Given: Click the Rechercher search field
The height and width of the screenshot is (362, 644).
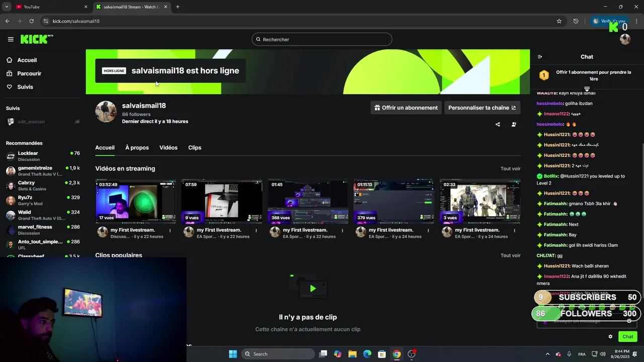Looking at the screenshot, I should [x=322, y=39].
